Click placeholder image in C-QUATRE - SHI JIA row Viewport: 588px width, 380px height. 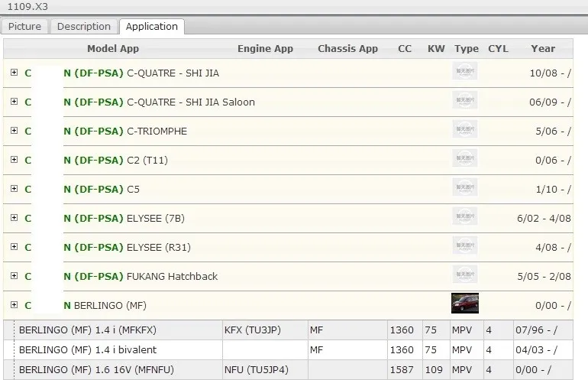point(465,71)
